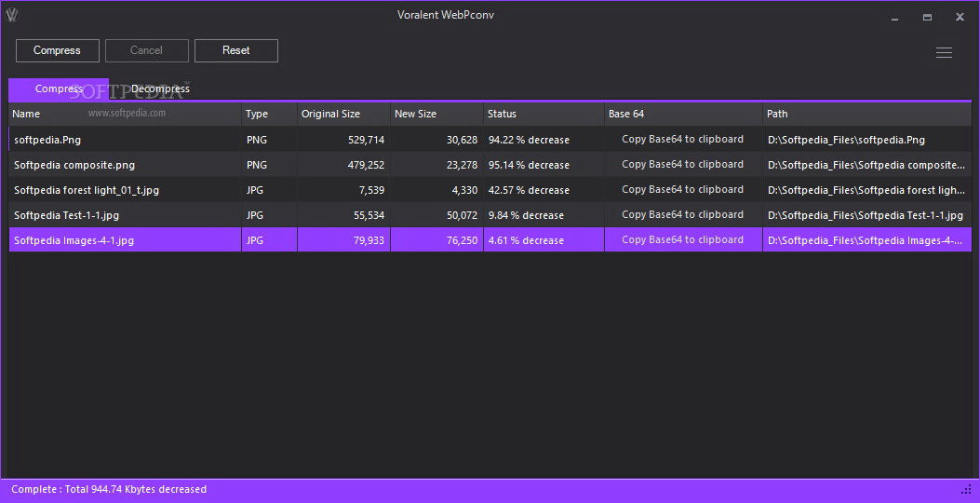Image resolution: width=980 pixels, height=503 pixels.
Task: Click the 4.61 % decrease status
Action: pyautogui.click(x=526, y=240)
